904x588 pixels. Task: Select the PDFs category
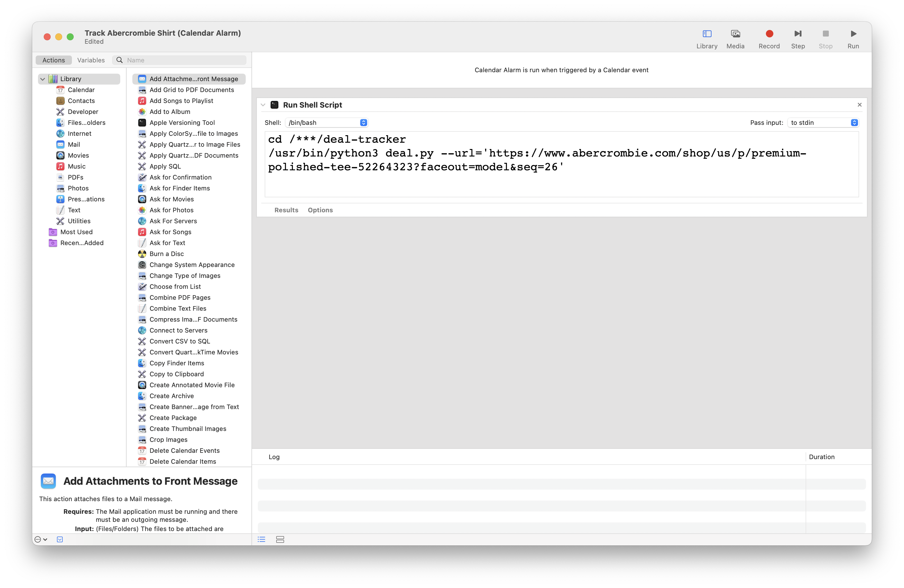pyautogui.click(x=75, y=177)
